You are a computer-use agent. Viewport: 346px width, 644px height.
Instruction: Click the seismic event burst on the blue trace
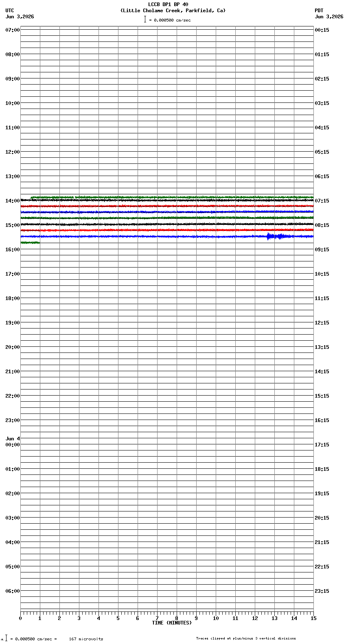[279, 236]
